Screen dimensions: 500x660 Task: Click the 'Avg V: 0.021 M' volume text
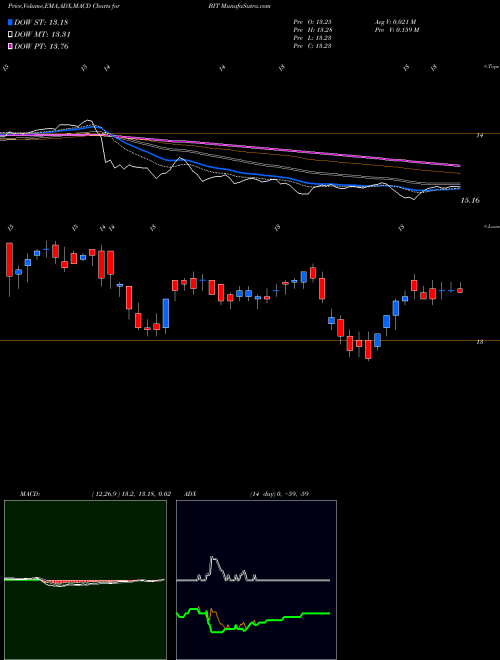pyautogui.click(x=395, y=22)
